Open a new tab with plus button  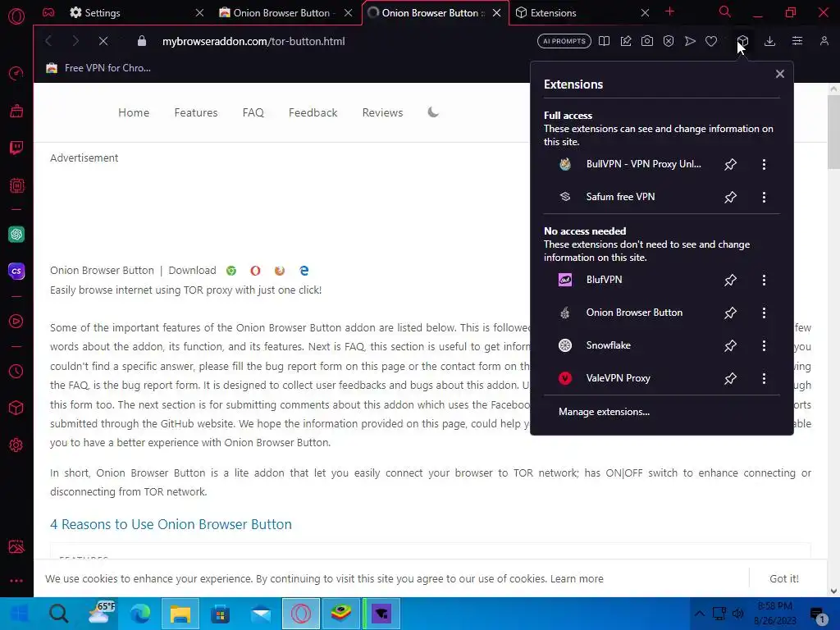click(669, 11)
